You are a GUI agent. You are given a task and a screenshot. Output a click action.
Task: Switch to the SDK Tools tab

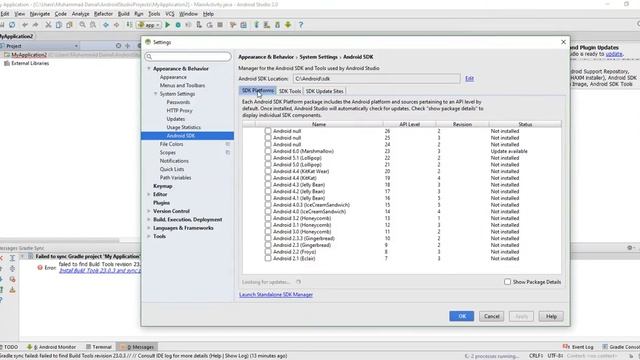(290, 91)
